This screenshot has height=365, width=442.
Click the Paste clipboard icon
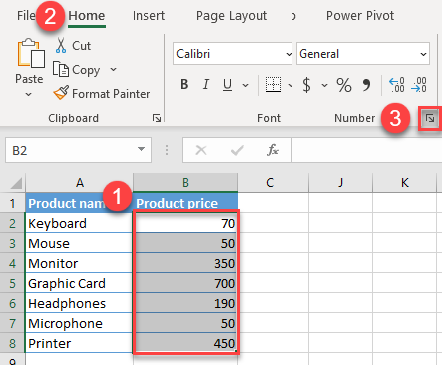point(31,53)
